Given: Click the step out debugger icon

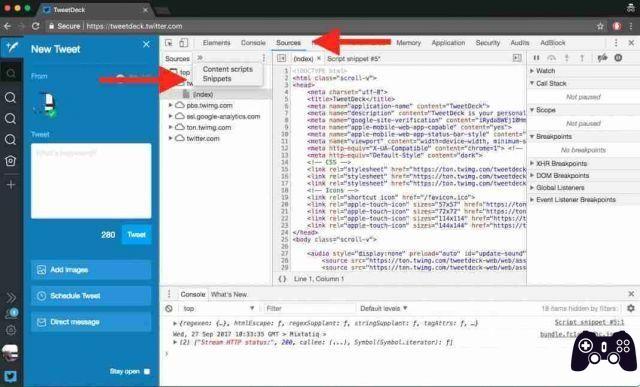Looking at the screenshot, I should (582, 58).
